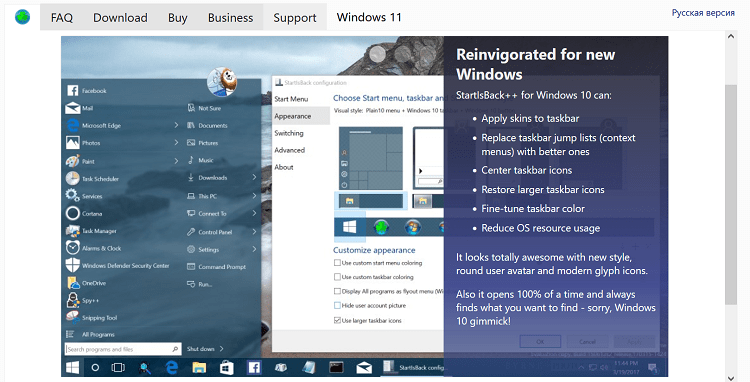Expand the Photos submenu arrow
The width and height of the screenshot is (750, 382).
click(176, 142)
